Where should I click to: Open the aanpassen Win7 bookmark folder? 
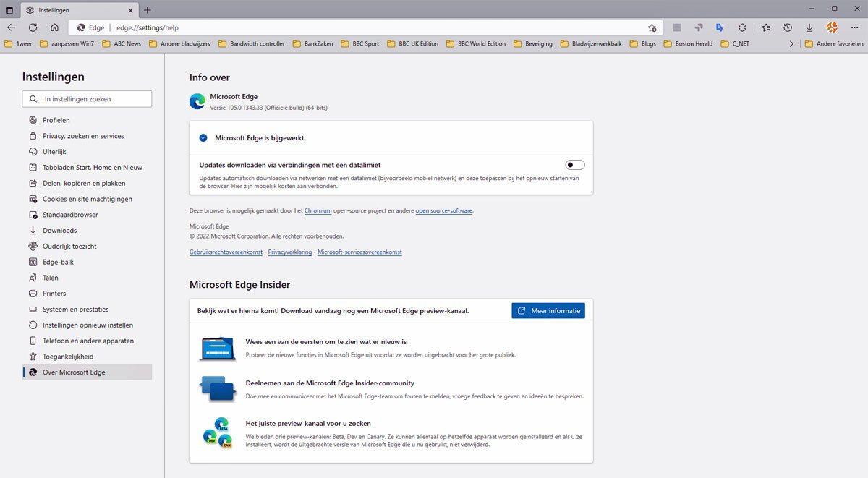coord(67,43)
